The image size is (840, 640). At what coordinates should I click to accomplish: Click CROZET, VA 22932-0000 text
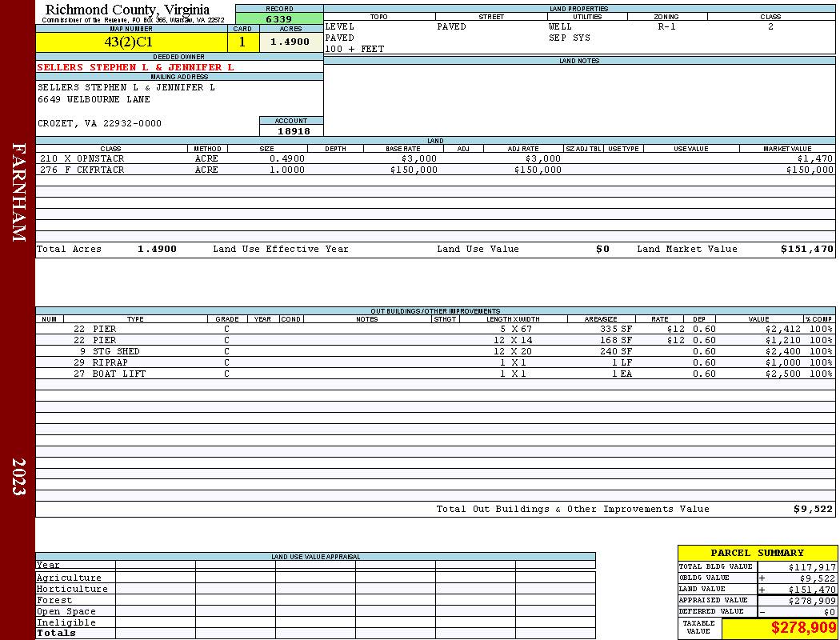[x=99, y=123]
